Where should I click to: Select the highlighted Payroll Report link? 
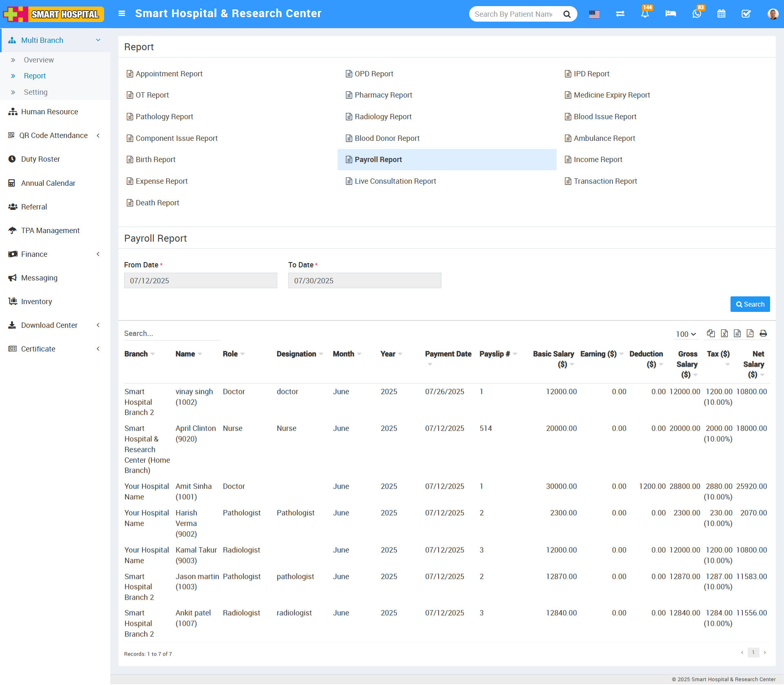447,160
